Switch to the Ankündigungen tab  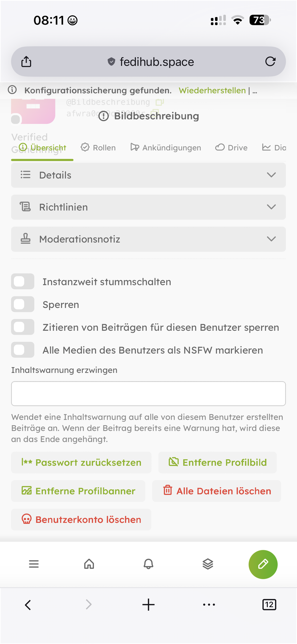166,147
